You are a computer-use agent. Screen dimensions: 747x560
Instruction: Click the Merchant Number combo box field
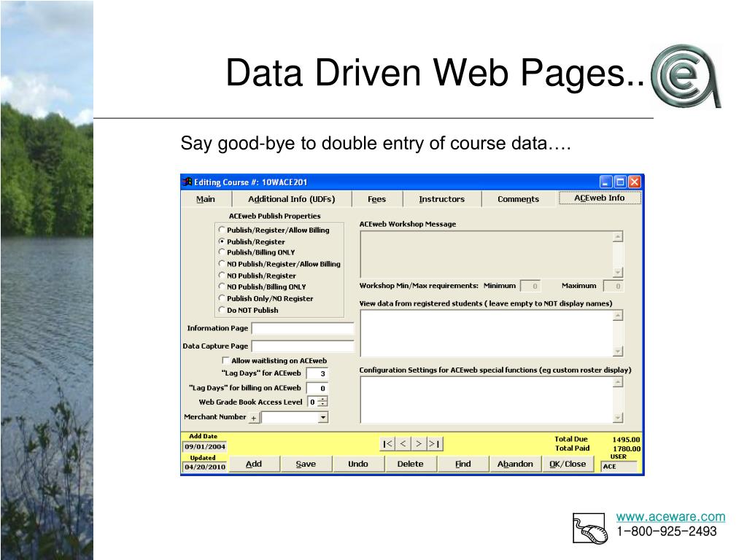point(290,418)
